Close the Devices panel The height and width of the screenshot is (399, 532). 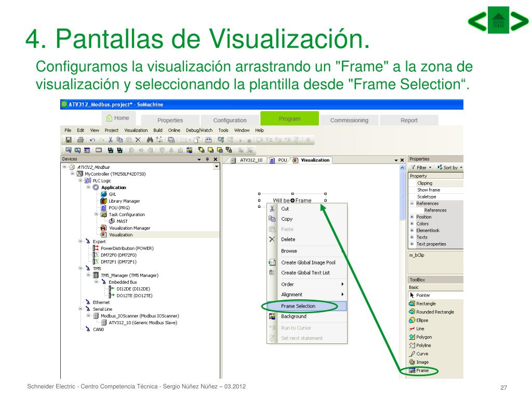[x=216, y=159]
